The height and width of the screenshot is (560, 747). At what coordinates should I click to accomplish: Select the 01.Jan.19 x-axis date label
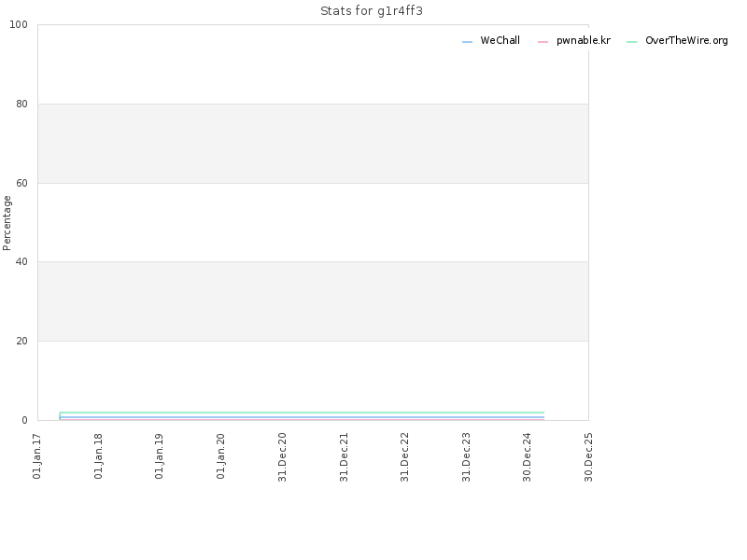(x=159, y=456)
